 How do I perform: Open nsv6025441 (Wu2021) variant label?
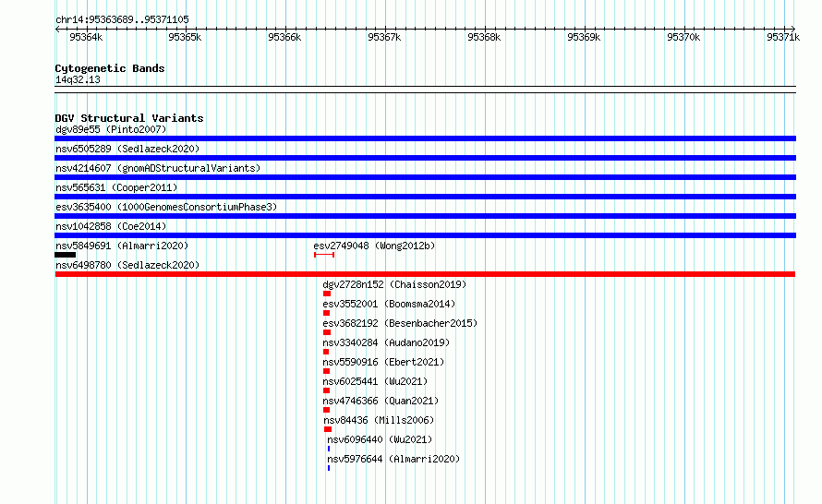click(x=375, y=381)
